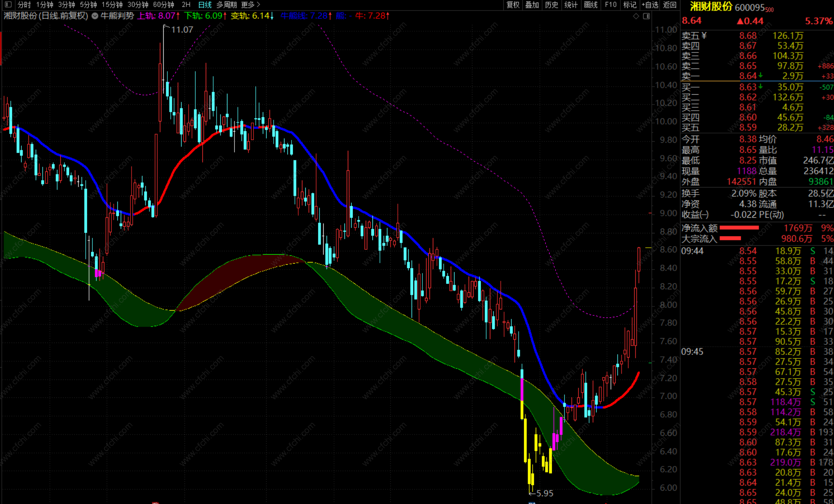834x504 pixels.
Task: Open the 牛熊判势 indicator dropdown arrow
Action: tap(95, 16)
